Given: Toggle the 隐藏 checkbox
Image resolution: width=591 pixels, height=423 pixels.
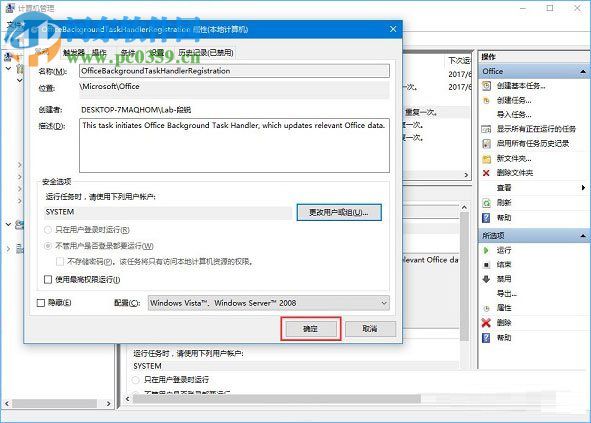Looking at the screenshot, I should (41, 303).
